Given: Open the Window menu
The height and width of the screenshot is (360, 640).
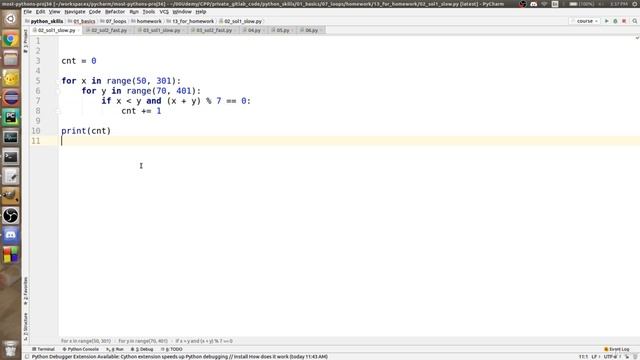Looking at the screenshot, I should 182,12.
